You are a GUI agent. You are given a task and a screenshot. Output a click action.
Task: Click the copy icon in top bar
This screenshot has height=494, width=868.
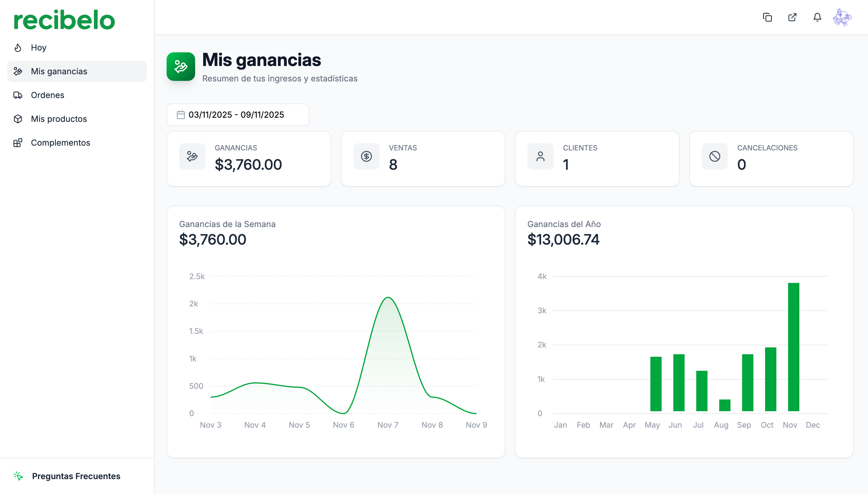point(767,17)
